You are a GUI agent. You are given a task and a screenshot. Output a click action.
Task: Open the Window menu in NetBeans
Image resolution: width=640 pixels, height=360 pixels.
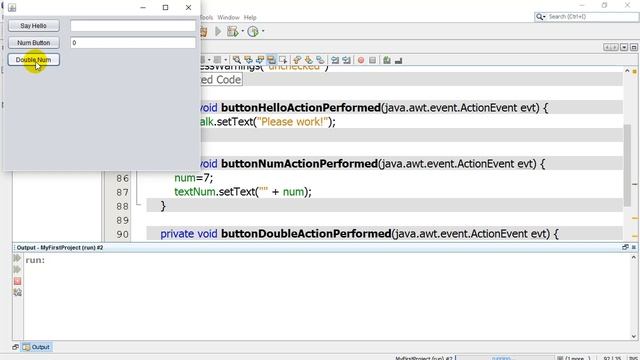pyautogui.click(x=228, y=18)
